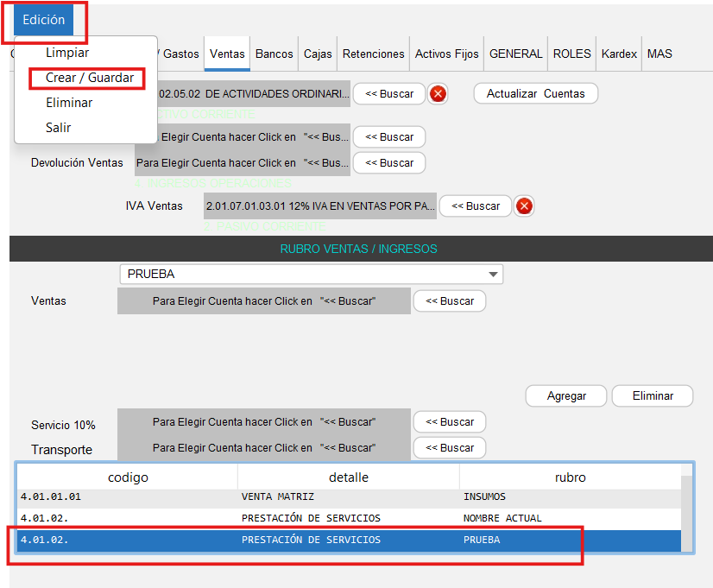This screenshot has width=713, height=588.
Task: Click Eliminar in the Edición menu
Action: [x=69, y=103]
